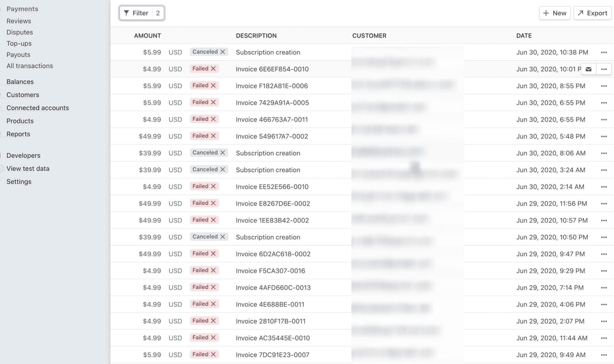Open the Reports page
Image resolution: width=614 pixels, height=364 pixels.
(x=18, y=133)
